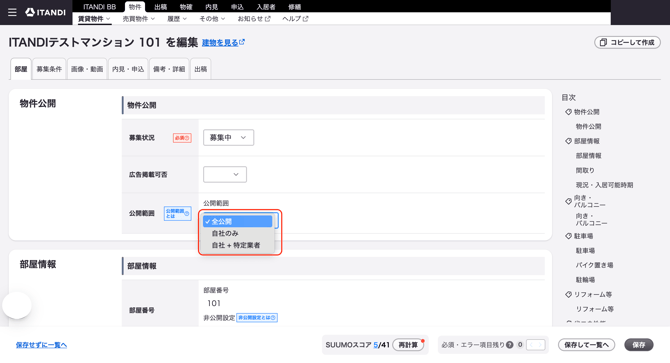Jump to 物件公開 sub-item in 目次
670x363 pixels.
[x=588, y=126]
